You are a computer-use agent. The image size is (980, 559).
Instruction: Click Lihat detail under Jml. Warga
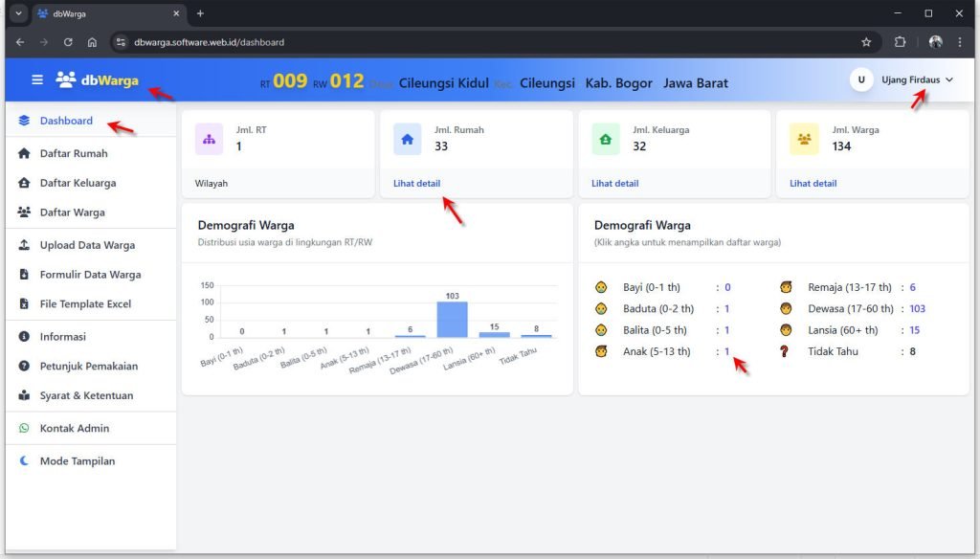click(813, 183)
